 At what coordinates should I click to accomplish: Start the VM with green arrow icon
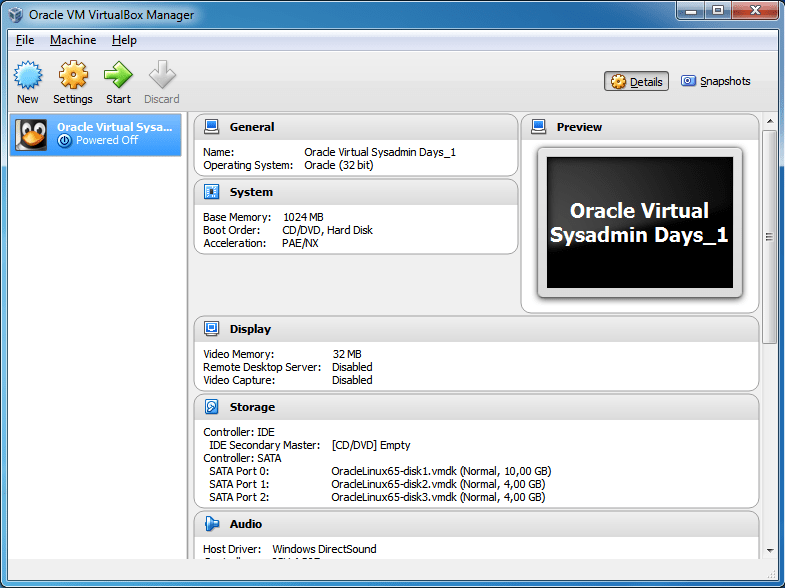pos(118,75)
